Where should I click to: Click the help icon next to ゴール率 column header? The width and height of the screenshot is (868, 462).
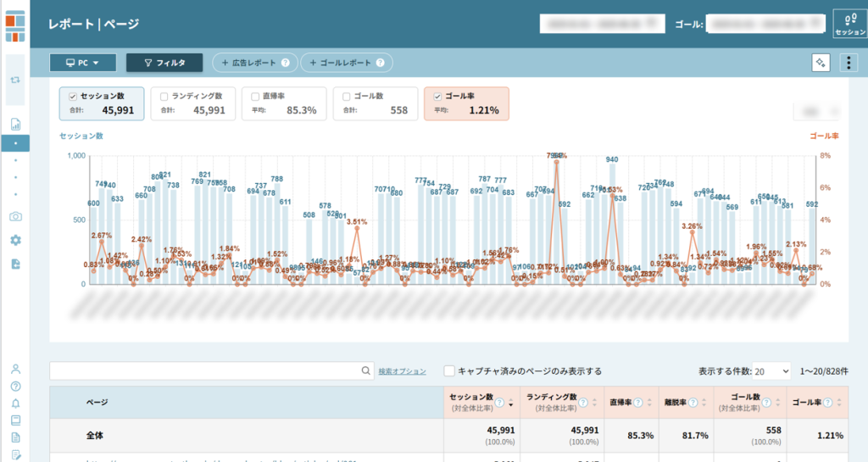[x=827, y=403]
